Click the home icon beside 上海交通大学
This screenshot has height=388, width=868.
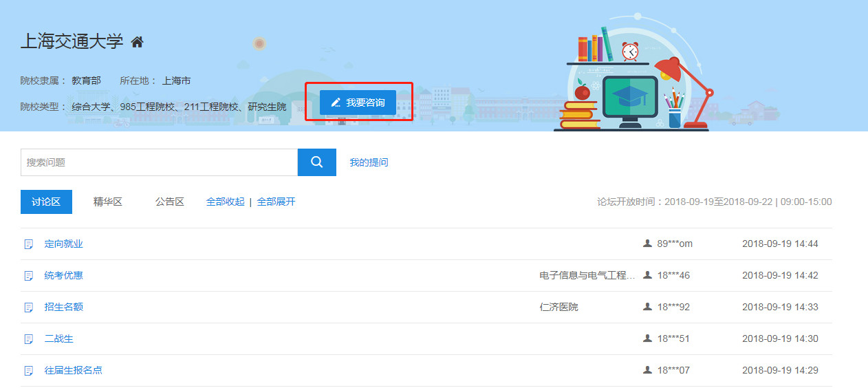point(137,42)
